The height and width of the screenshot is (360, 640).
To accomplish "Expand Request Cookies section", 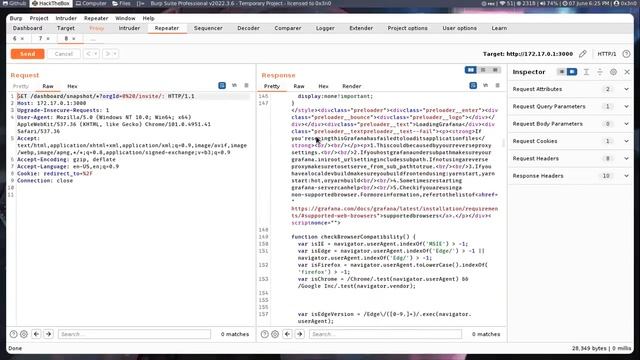I will point(570,141).
